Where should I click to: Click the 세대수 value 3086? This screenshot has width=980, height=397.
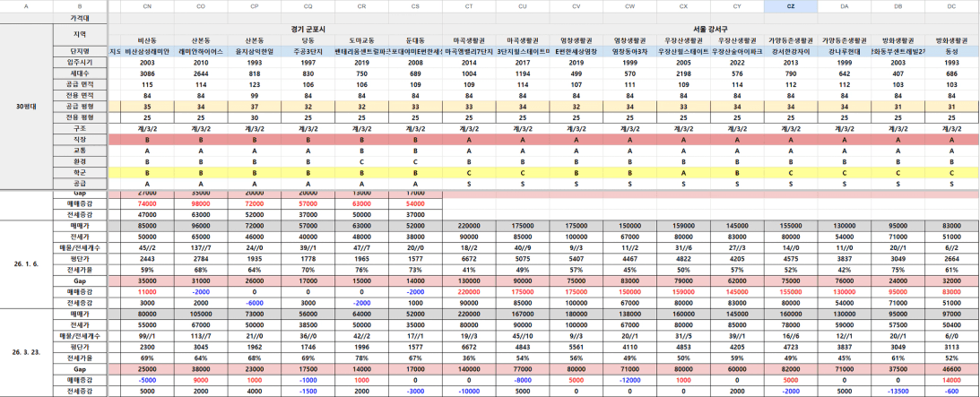147,73
